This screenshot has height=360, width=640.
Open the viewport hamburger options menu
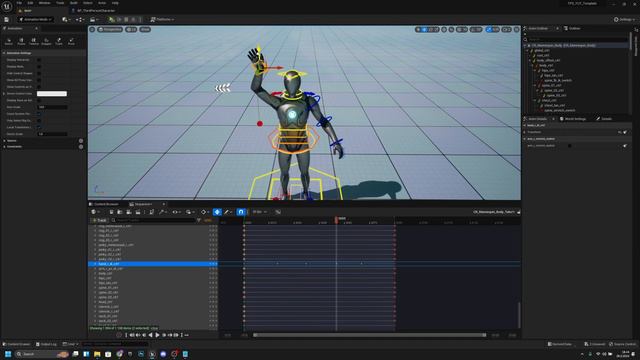click(92, 29)
